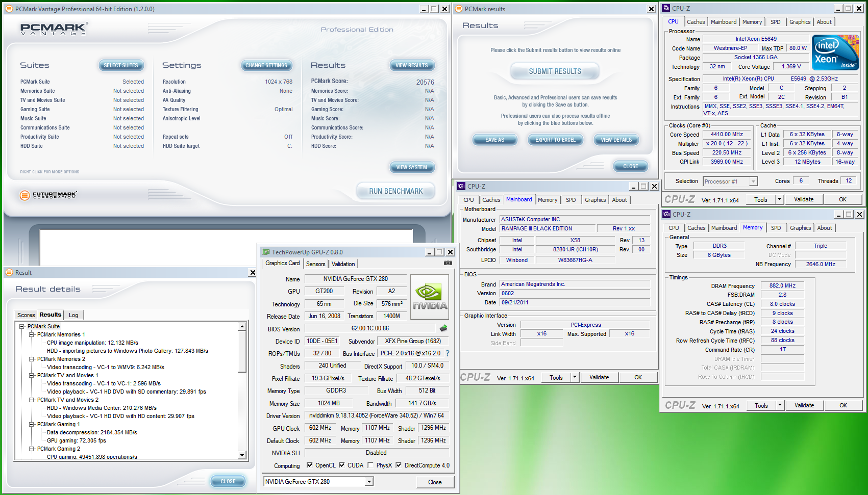Screen dimensions: 868x495
Task: Collapse the PCMark Gaming 1 node
Action: pyautogui.click(x=32, y=424)
